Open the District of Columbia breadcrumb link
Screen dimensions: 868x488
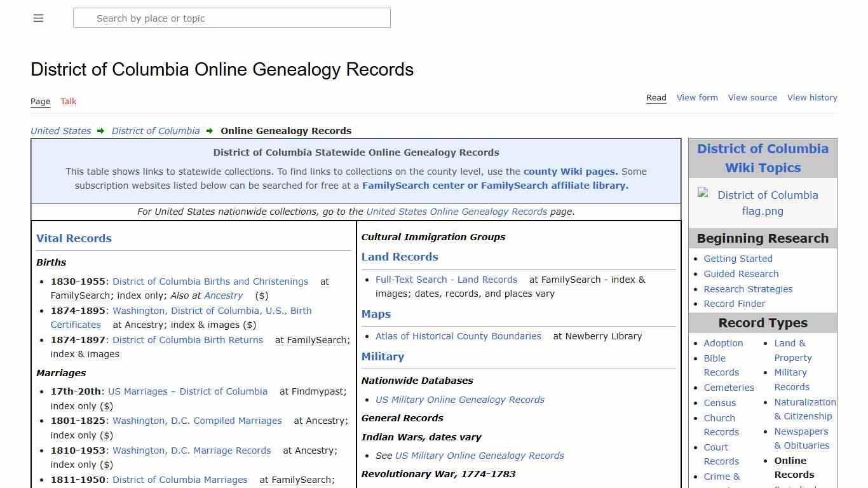155,131
